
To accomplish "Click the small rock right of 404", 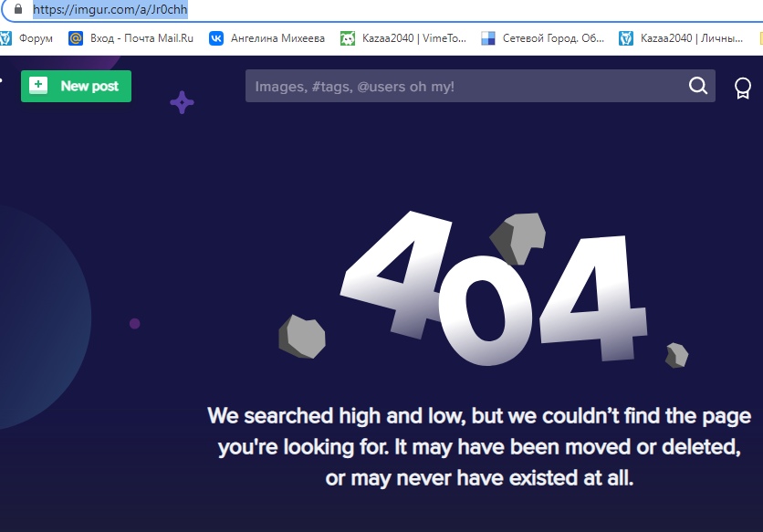I will [x=676, y=355].
